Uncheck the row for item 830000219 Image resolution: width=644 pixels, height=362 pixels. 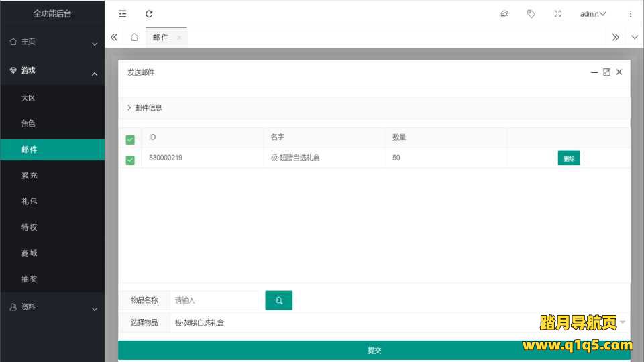[130, 160]
